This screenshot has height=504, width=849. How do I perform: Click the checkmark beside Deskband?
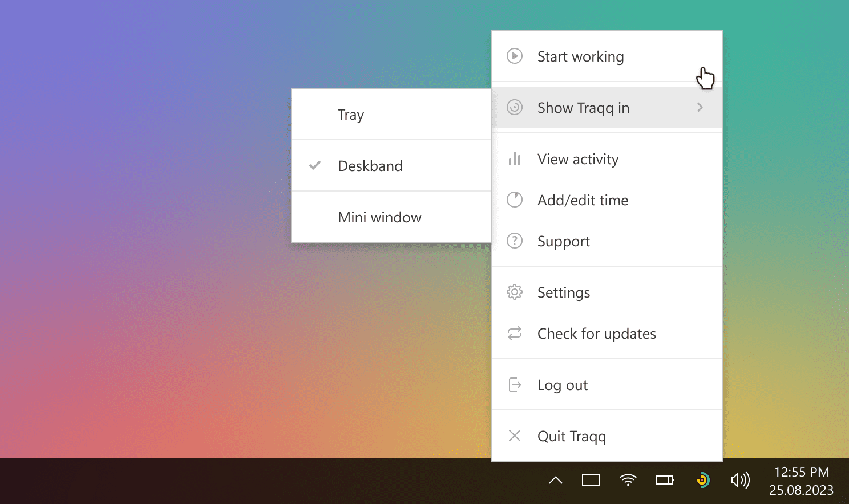pos(315,165)
